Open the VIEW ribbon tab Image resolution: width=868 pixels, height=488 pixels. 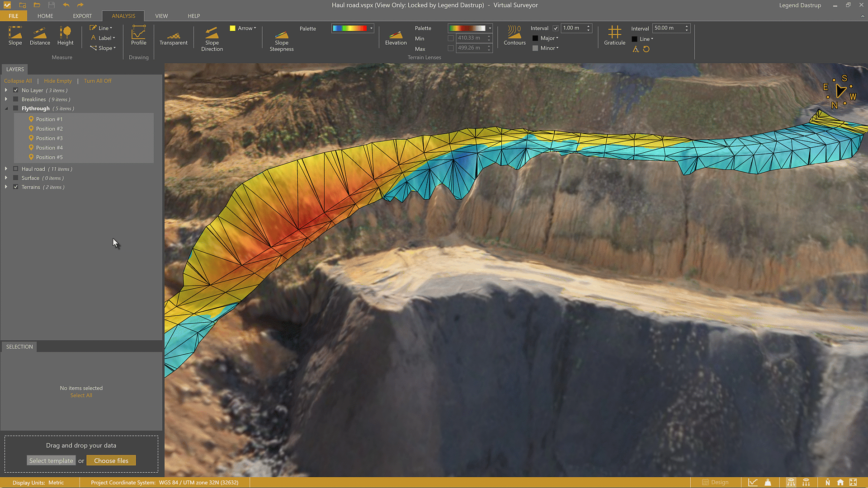click(161, 16)
